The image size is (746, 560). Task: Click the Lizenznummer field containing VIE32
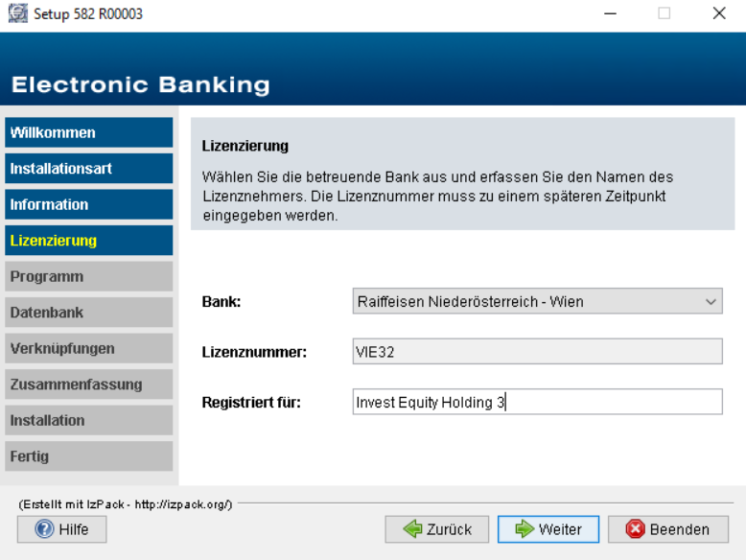click(x=537, y=352)
